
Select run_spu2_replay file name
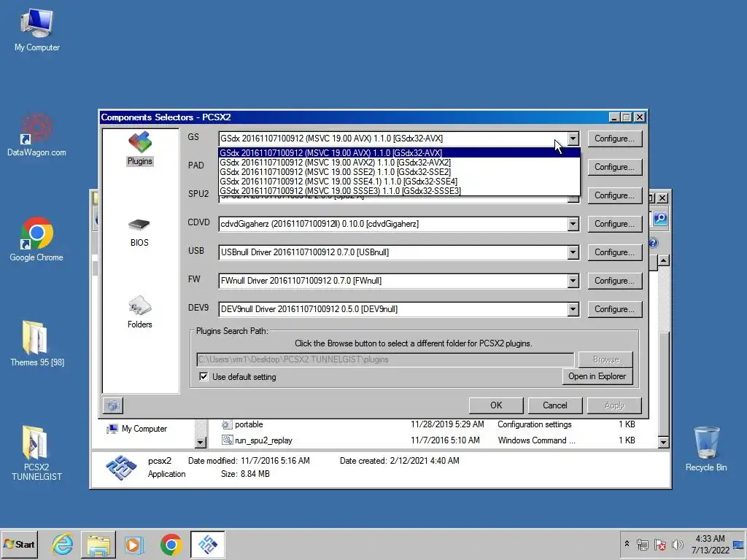tap(263, 440)
